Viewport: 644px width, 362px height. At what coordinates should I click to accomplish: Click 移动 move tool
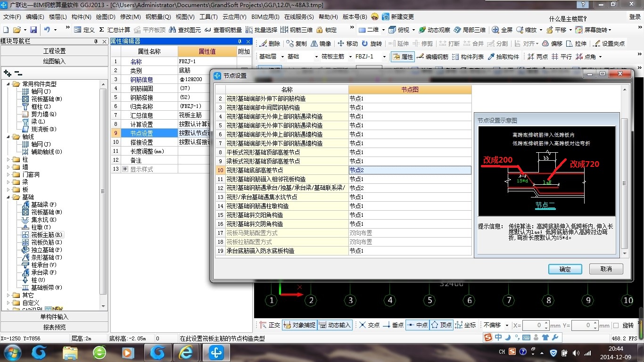click(348, 43)
